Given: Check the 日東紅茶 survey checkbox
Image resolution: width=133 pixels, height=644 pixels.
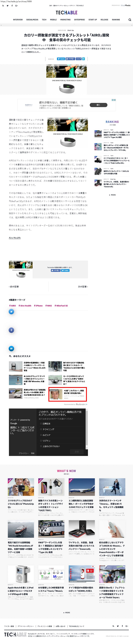Looking at the screenshot, I should [x=41, y=424].
